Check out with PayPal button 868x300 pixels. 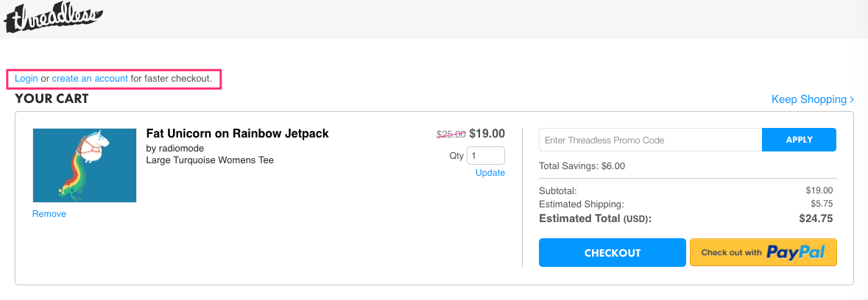(x=763, y=253)
